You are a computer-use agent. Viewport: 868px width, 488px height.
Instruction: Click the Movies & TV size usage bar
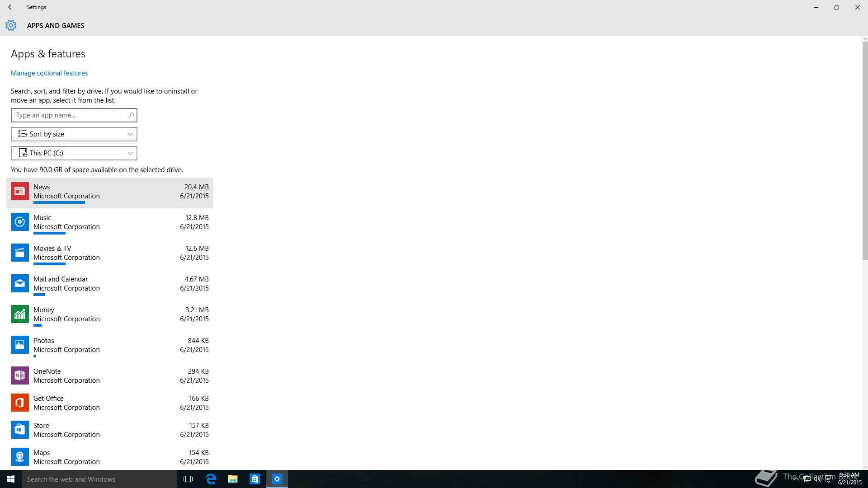coord(49,264)
